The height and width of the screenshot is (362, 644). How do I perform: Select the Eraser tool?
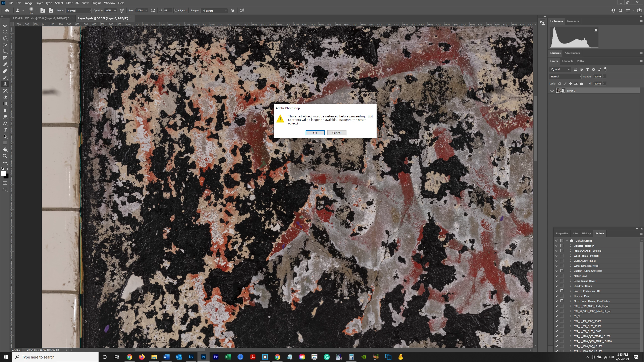[x=5, y=97]
